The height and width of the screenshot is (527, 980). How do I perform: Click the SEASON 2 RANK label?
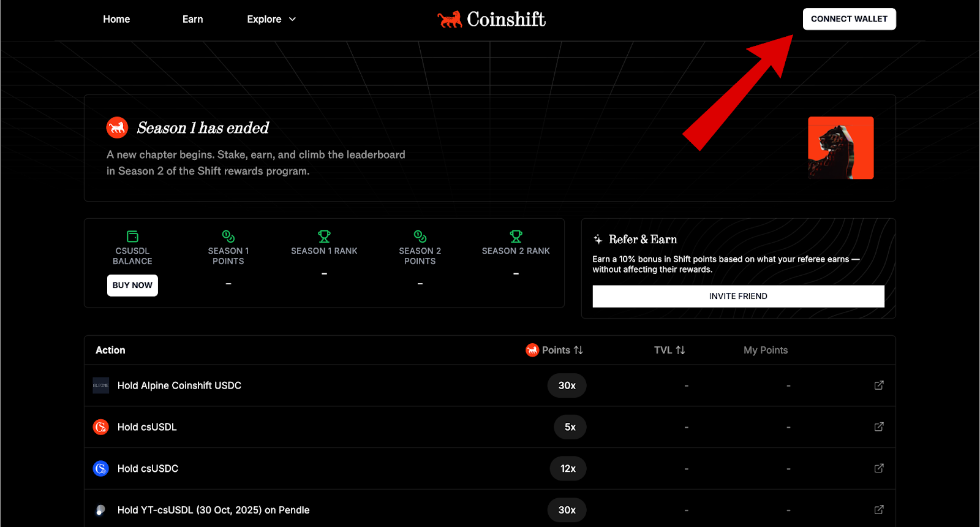click(516, 251)
